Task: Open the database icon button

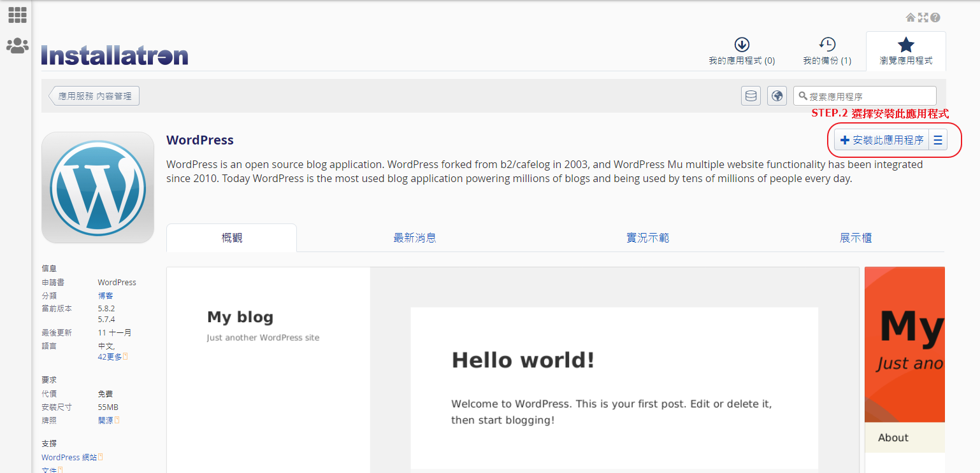Action: tap(751, 96)
